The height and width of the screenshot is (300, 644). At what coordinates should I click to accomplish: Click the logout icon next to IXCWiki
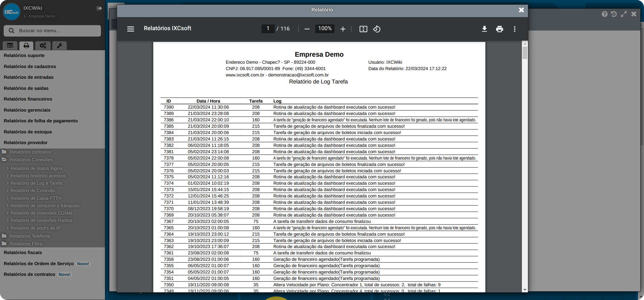[99, 8]
